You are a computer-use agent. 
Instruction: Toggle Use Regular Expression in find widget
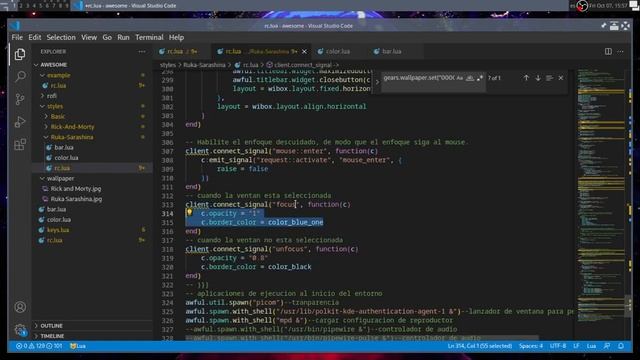click(480, 78)
